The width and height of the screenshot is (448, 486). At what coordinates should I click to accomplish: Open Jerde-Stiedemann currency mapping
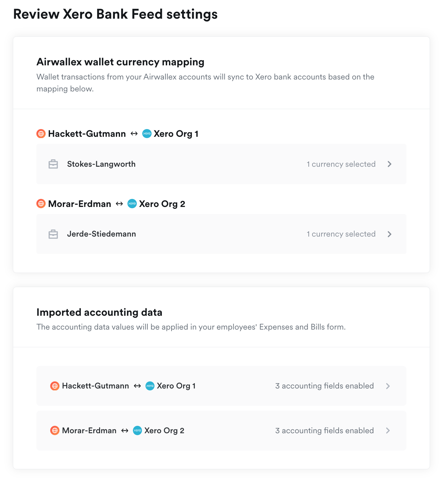221,234
